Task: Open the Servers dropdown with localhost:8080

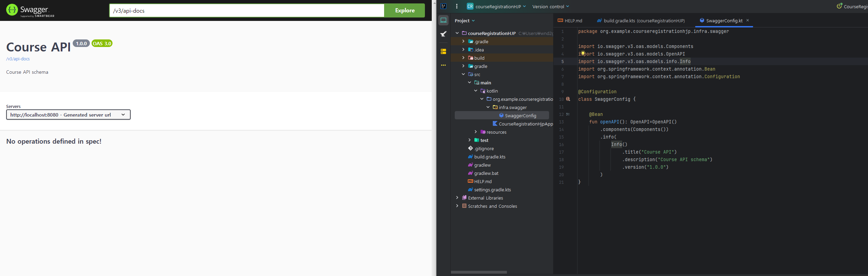Action: 68,115
